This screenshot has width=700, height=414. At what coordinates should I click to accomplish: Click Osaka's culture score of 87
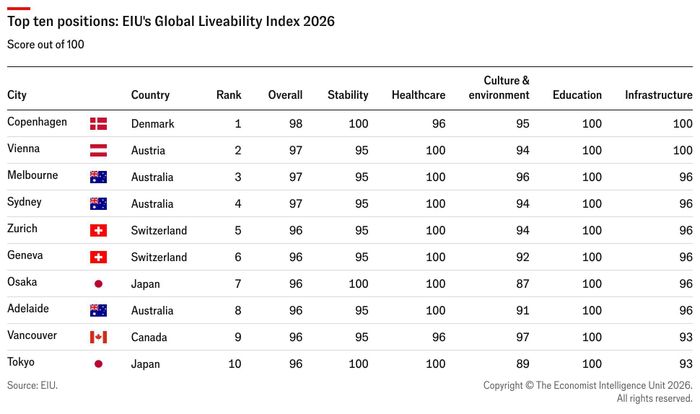523,284
